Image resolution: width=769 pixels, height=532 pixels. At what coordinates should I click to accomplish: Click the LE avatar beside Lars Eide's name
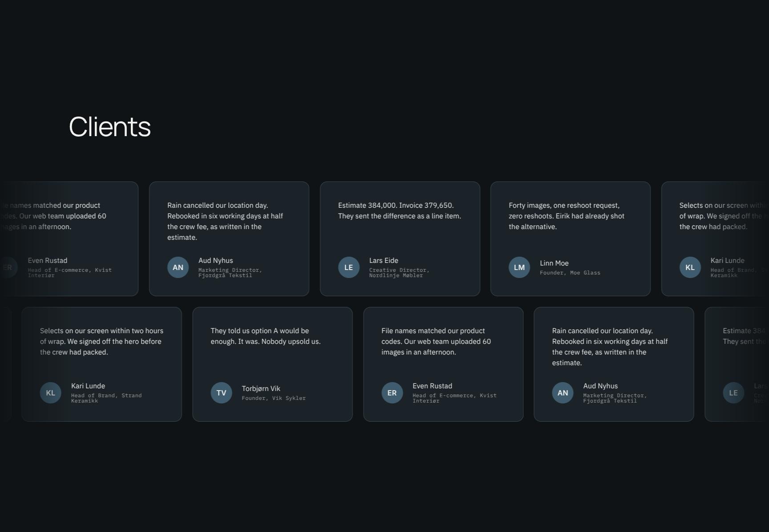tap(348, 267)
